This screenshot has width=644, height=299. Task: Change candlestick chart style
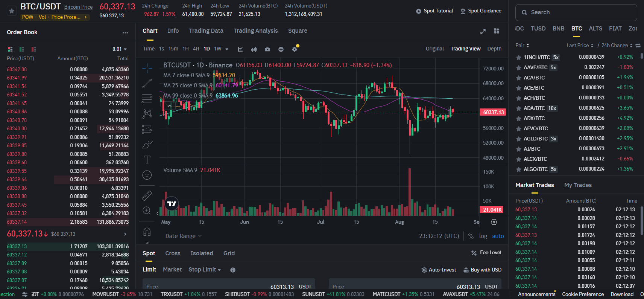click(x=254, y=49)
